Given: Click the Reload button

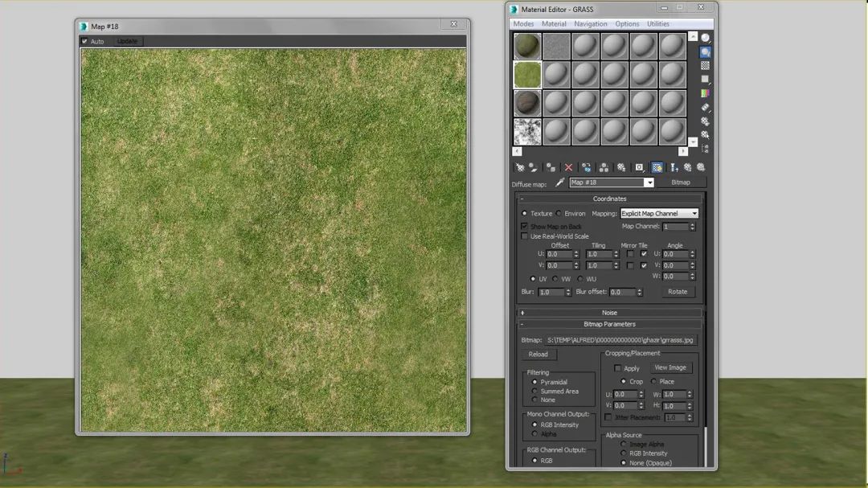Looking at the screenshot, I should pyautogui.click(x=538, y=355).
